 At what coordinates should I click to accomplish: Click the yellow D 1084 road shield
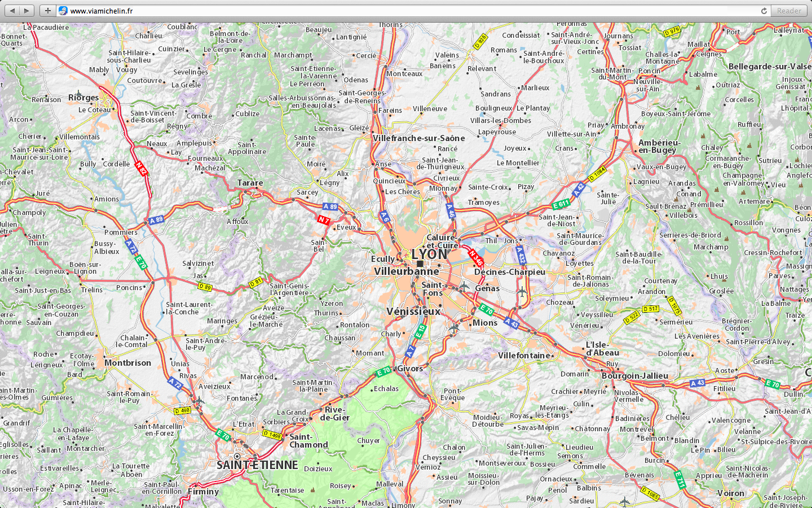click(597, 174)
